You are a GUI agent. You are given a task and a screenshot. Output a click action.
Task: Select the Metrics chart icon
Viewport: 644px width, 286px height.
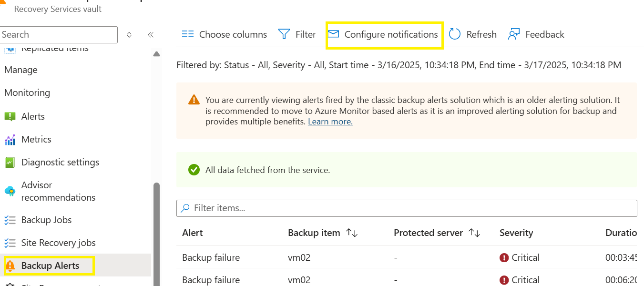tap(10, 140)
